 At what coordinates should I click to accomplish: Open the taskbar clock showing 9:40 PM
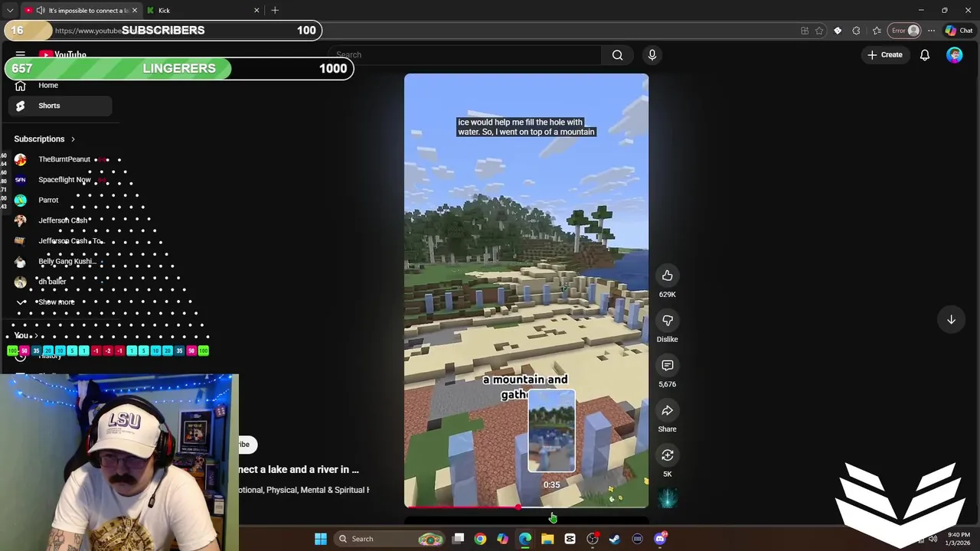(959, 539)
